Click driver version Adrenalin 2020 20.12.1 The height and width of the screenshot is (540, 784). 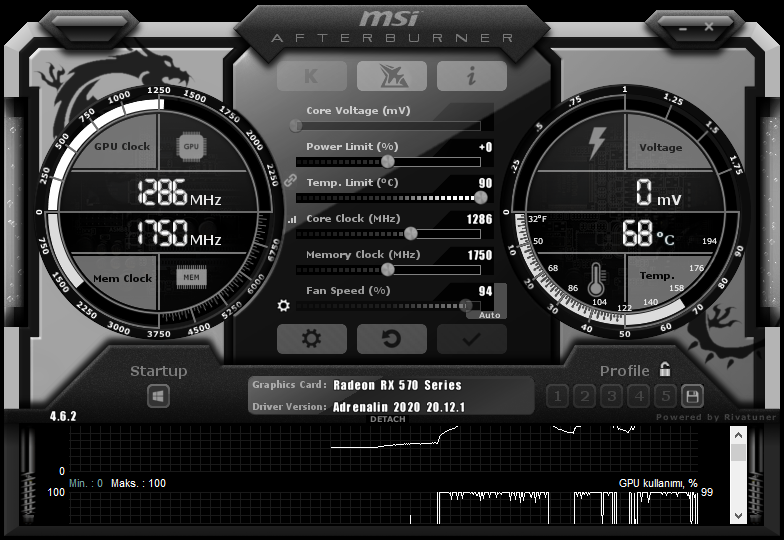399,407
